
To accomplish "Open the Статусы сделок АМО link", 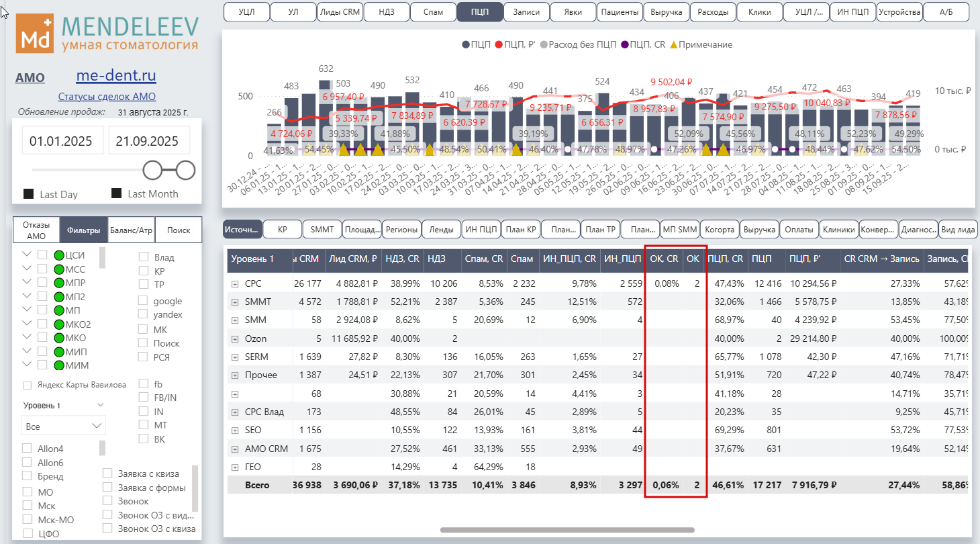I will tap(107, 97).
